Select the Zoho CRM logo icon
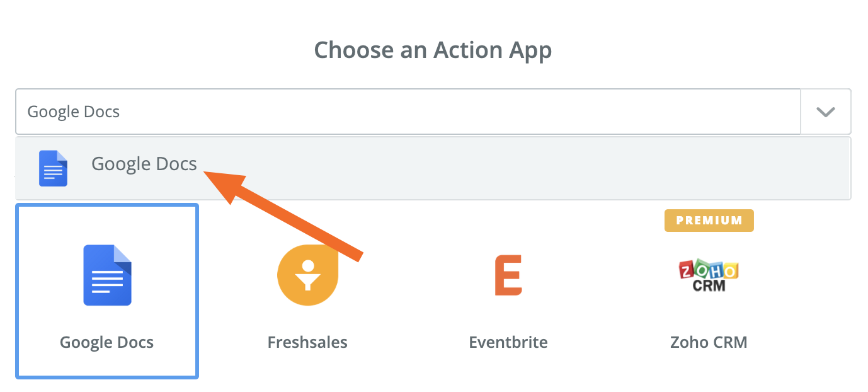The height and width of the screenshot is (392, 868). pyautogui.click(x=709, y=275)
